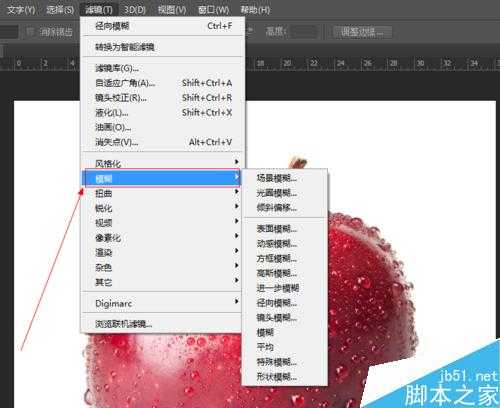Choose 自适应广角(A)...

[163, 83]
